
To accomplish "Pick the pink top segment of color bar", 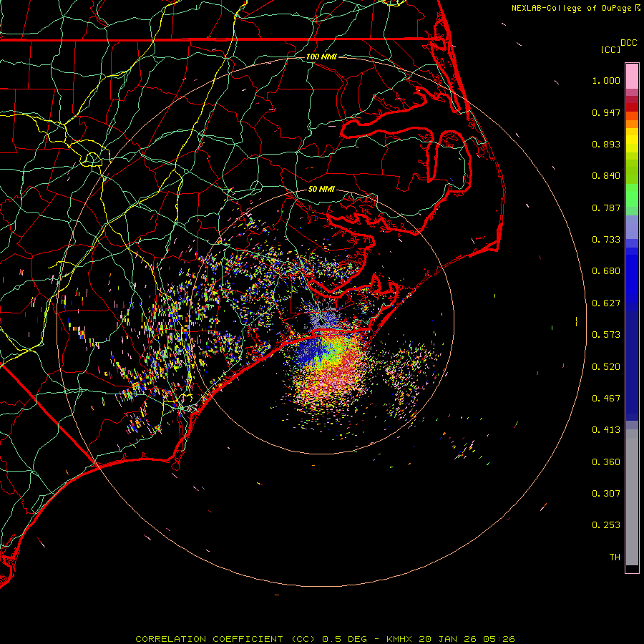I will pyautogui.click(x=632, y=77).
